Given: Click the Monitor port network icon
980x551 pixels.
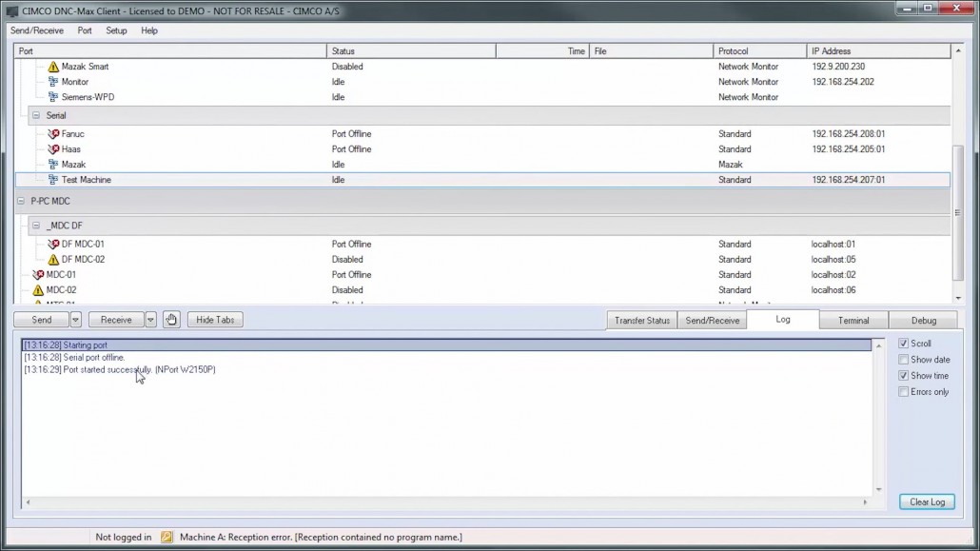Looking at the screenshot, I should pyautogui.click(x=53, y=82).
